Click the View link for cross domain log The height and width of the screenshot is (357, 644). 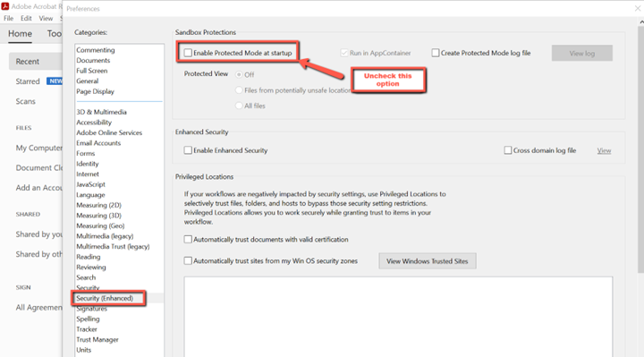[x=604, y=151]
